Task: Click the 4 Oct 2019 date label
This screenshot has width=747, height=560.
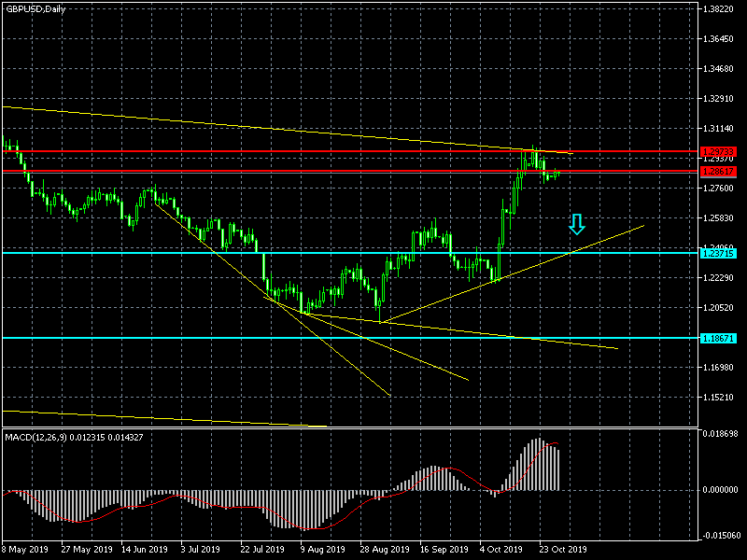Action: point(502,549)
